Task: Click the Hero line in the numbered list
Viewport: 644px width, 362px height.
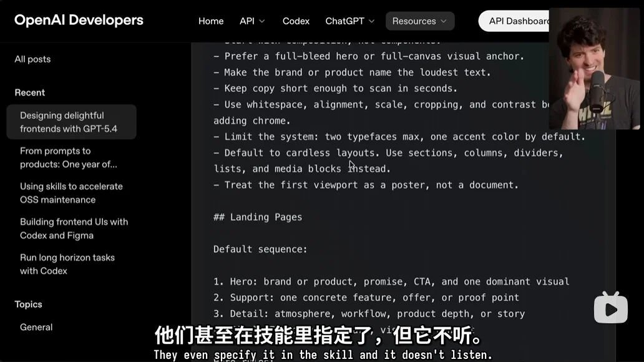Action: click(391, 281)
